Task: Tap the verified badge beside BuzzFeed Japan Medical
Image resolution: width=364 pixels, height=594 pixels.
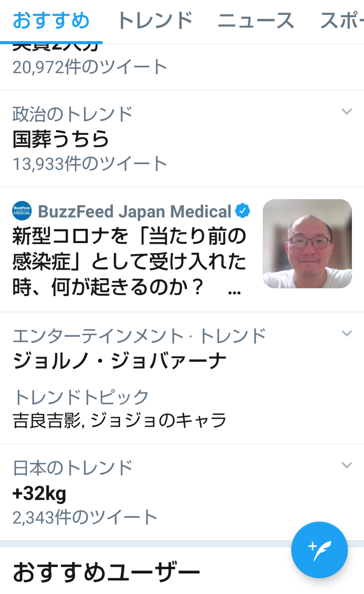Action: tap(242, 211)
